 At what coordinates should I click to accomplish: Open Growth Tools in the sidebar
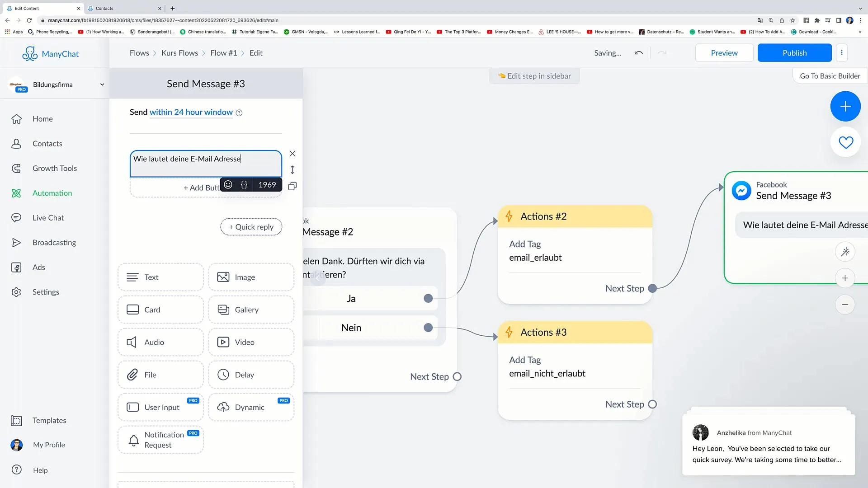54,169
